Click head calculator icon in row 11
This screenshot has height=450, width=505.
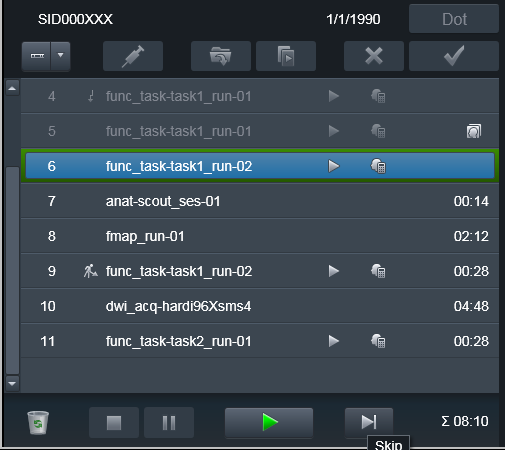pyautogui.click(x=378, y=341)
